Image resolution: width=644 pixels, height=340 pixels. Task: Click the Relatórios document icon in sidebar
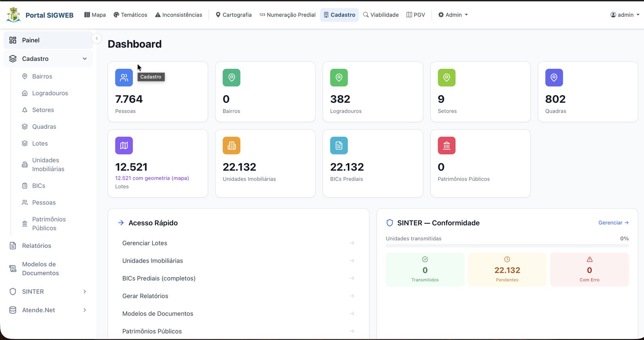click(13, 246)
